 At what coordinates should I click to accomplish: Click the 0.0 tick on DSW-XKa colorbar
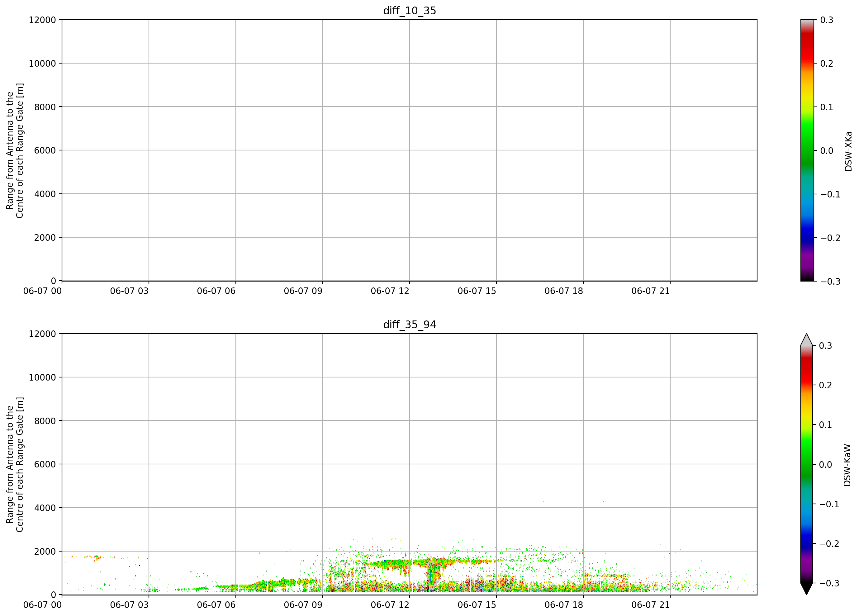(827, 151)
